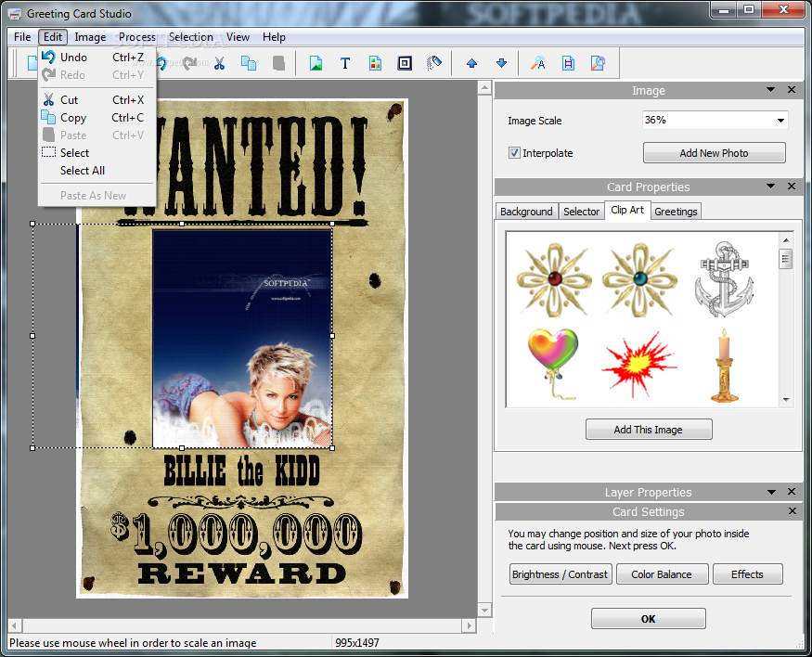
Task: Click clip art list scroll down arrow
Action: pyautogui.click(x=786, y=400)
